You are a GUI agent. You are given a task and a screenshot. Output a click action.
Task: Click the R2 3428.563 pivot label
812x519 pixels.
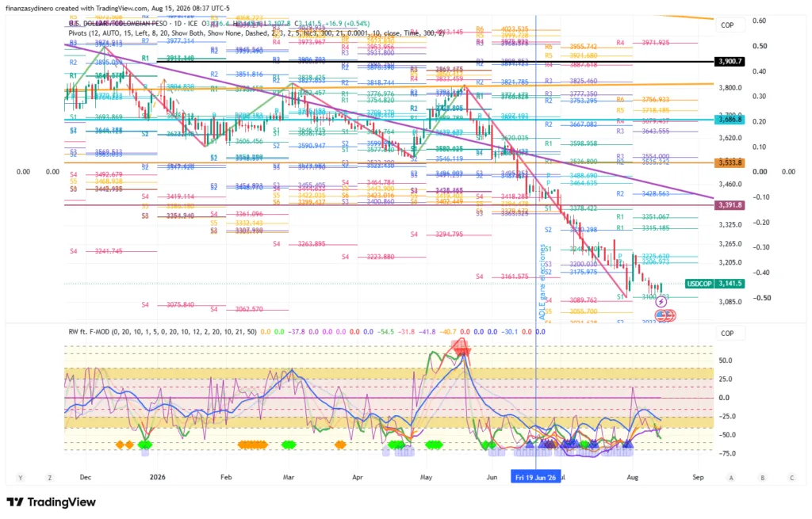coord(644,193)
